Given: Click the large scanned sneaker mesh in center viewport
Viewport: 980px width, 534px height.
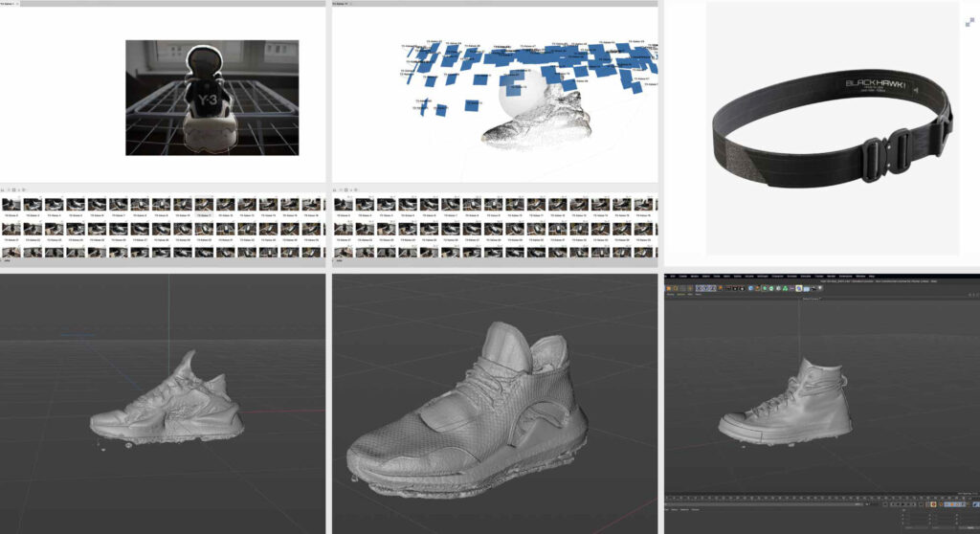Looking at the screenshot, I should (x=467, y=412).
